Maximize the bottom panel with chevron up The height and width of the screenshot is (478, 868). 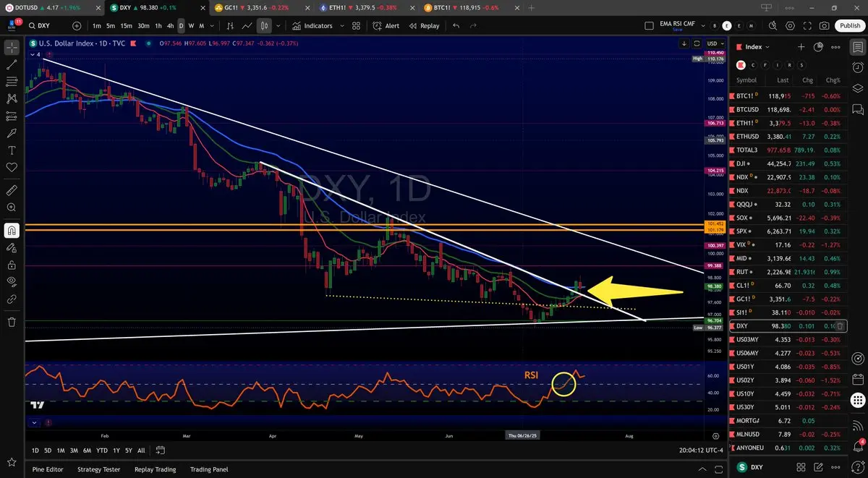(x=702, y=469)
